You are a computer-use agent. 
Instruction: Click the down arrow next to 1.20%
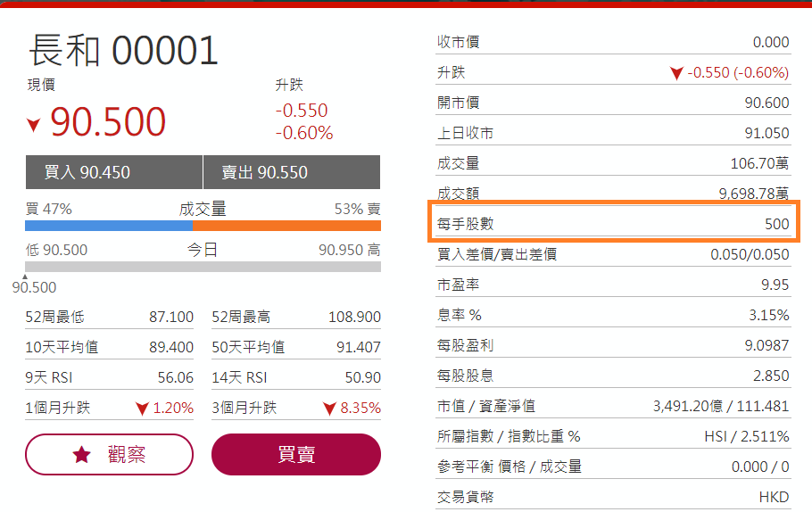click(142, 409)
